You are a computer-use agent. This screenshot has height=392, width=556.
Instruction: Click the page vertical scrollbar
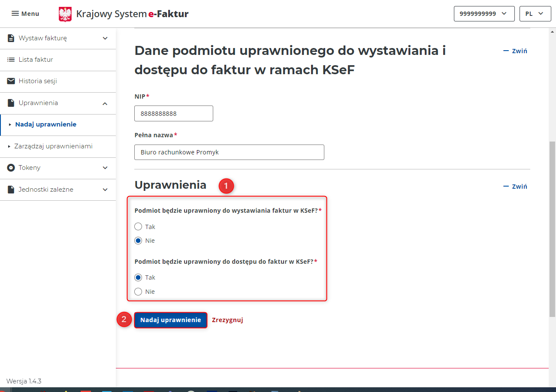(x=553, y=229)
